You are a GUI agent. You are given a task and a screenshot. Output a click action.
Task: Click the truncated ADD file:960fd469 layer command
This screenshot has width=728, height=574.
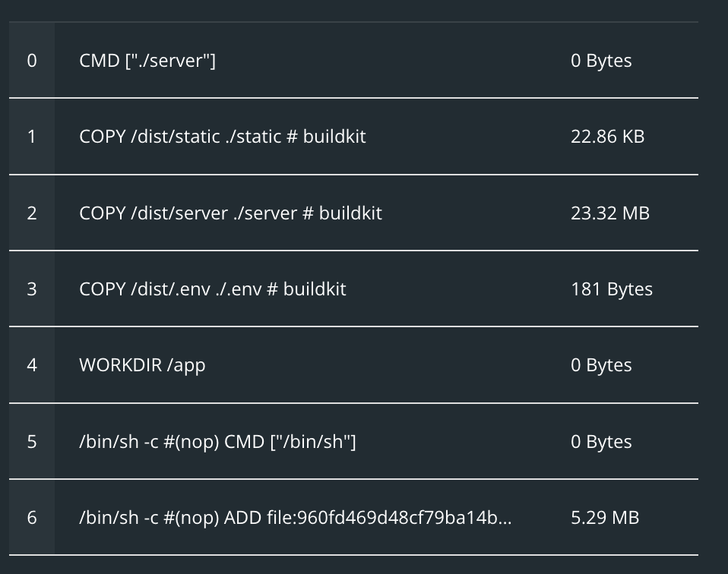click(x=295, y=518)
